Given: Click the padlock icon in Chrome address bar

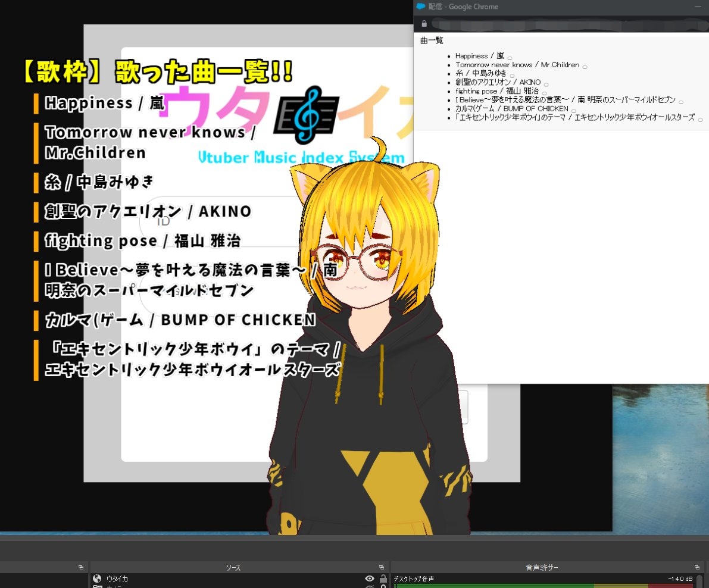Looking at the screenshot, I should [x=424, y=23].
